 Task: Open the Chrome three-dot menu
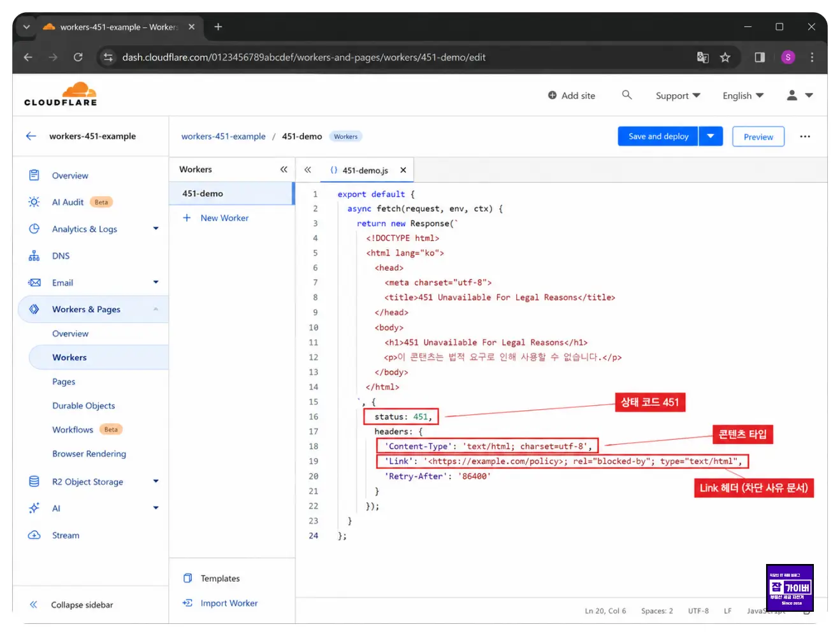tap(812, 57)
